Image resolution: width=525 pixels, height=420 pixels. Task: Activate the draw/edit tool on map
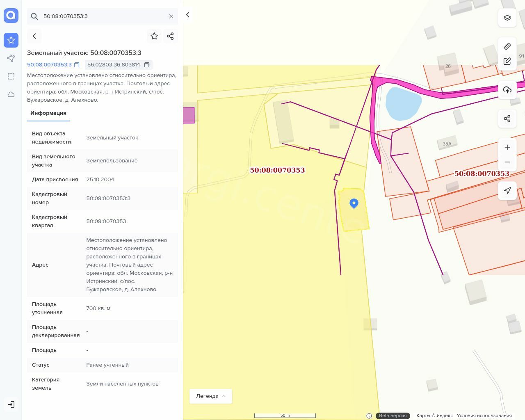point(507,62)
